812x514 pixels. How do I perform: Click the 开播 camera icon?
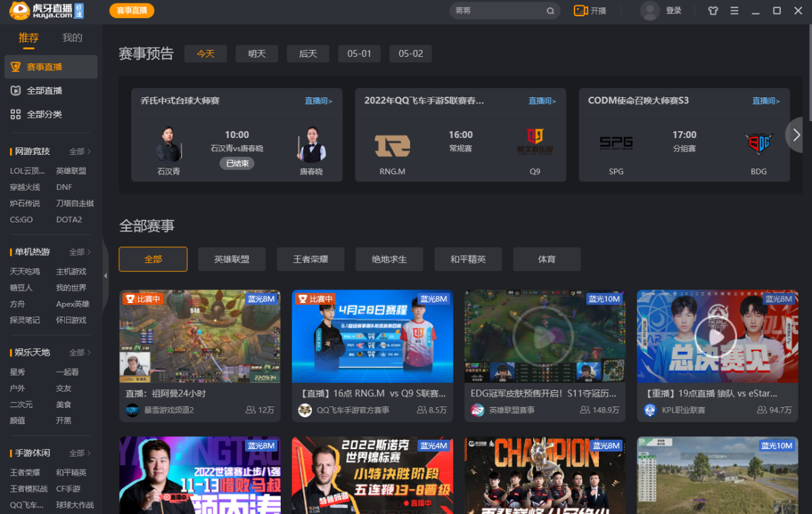click(x=580, y=11)
